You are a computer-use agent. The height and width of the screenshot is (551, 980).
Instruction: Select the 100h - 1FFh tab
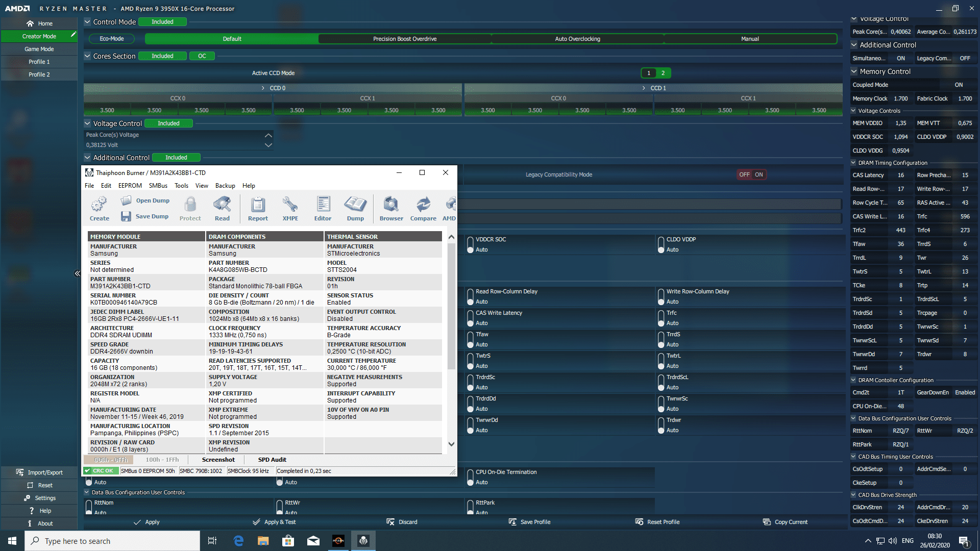pyautogui.click(x=162, y=460)
